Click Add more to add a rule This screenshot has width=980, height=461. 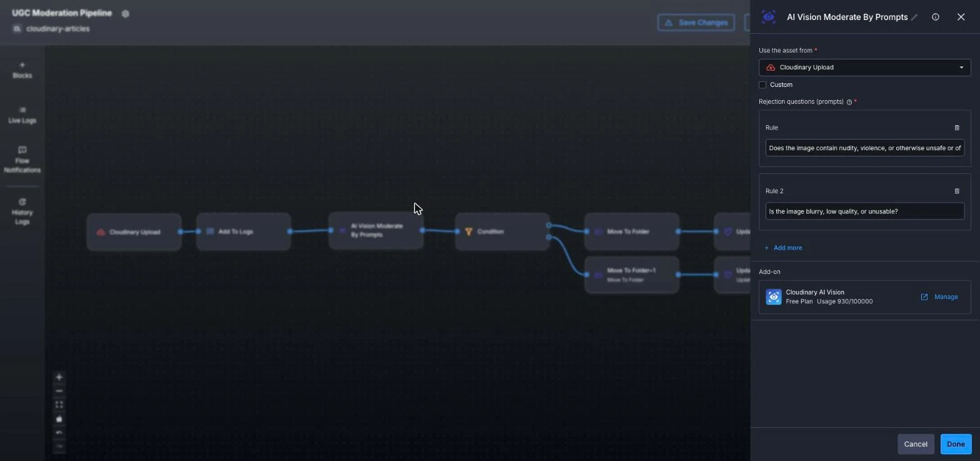(783, 248)
